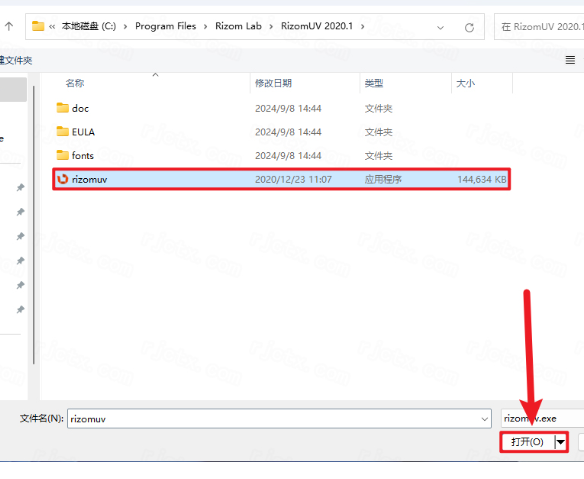Click the up-arrow navigation button
584x479 pixels.
[9, 26]
